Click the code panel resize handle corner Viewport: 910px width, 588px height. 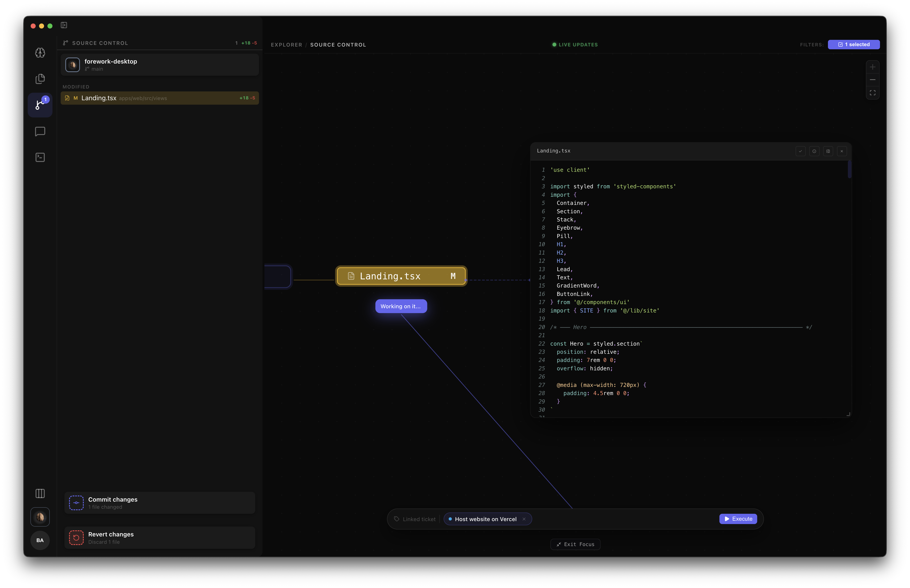(x=848, y=414)
